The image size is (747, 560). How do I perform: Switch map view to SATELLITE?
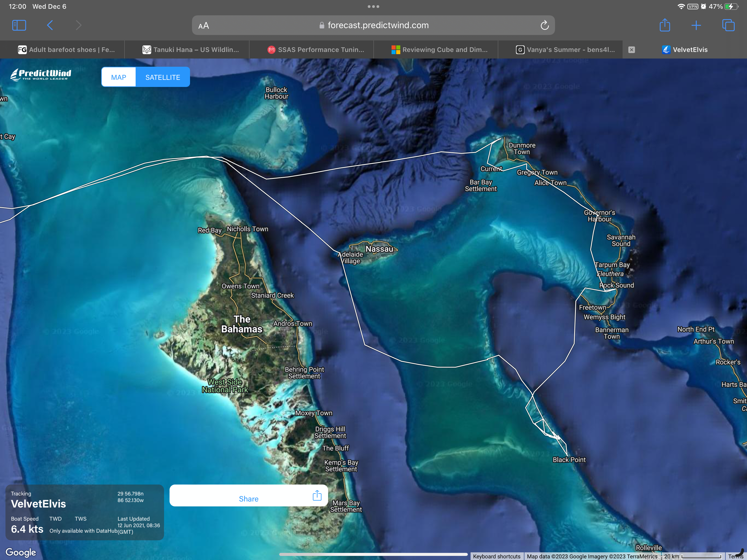point(163,77)
